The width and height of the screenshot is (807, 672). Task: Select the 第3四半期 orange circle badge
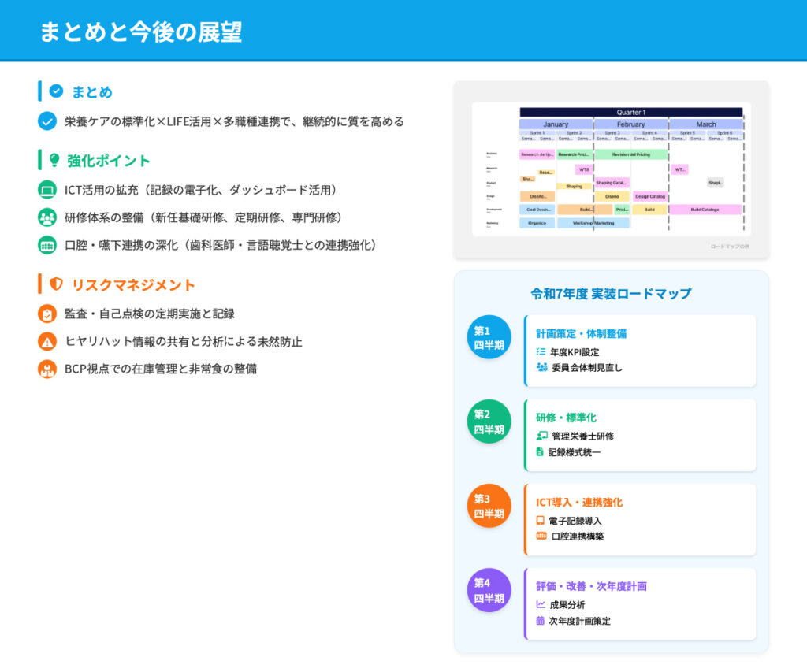pyautogui.click(x=489, y=506)
